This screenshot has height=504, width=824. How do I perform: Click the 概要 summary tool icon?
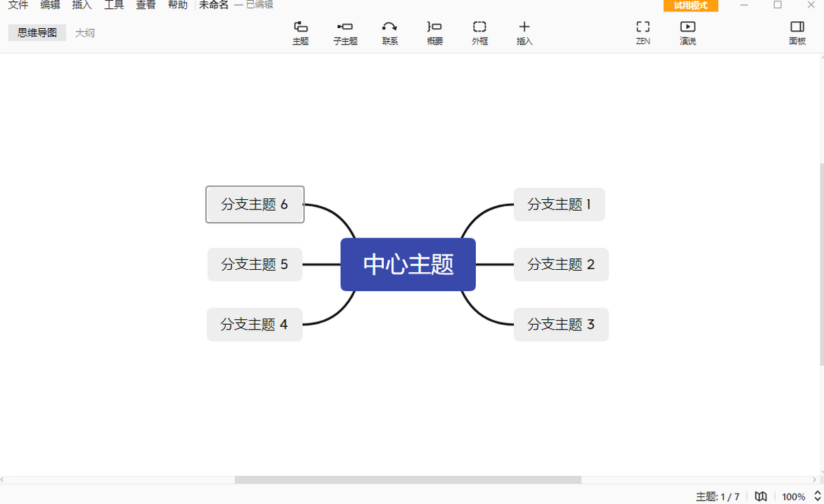tap(435, 32)
